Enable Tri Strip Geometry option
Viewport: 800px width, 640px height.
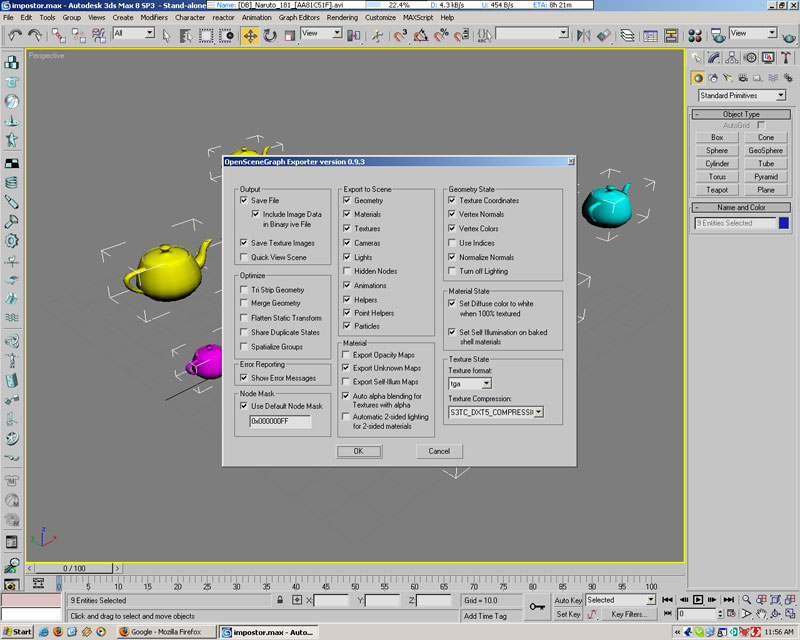point(245,290)
